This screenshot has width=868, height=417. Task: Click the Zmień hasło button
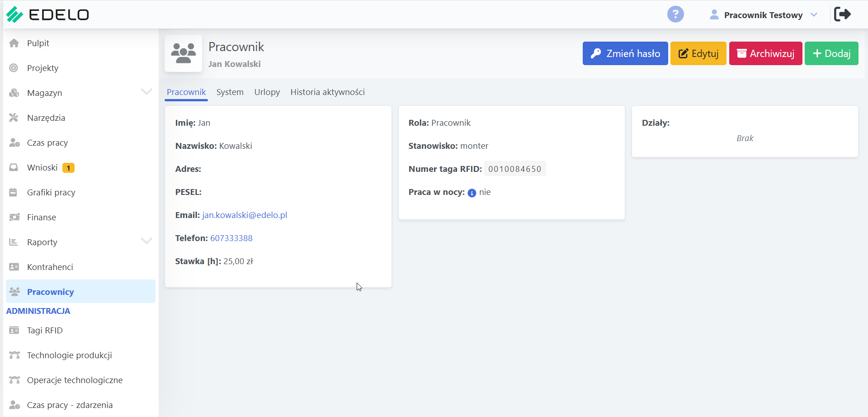point(625,53)
